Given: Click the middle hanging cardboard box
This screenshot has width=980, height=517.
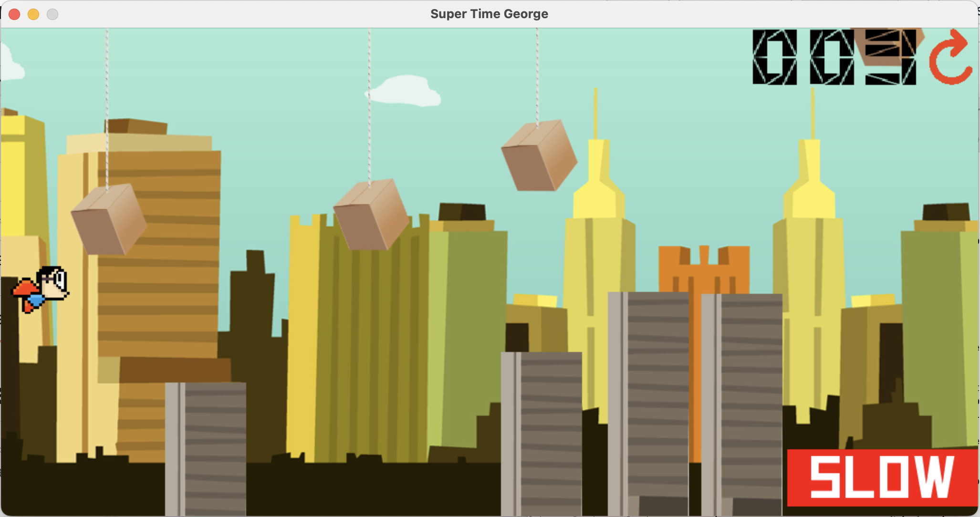Looking at the screenshot, I should tap(371, 215).
